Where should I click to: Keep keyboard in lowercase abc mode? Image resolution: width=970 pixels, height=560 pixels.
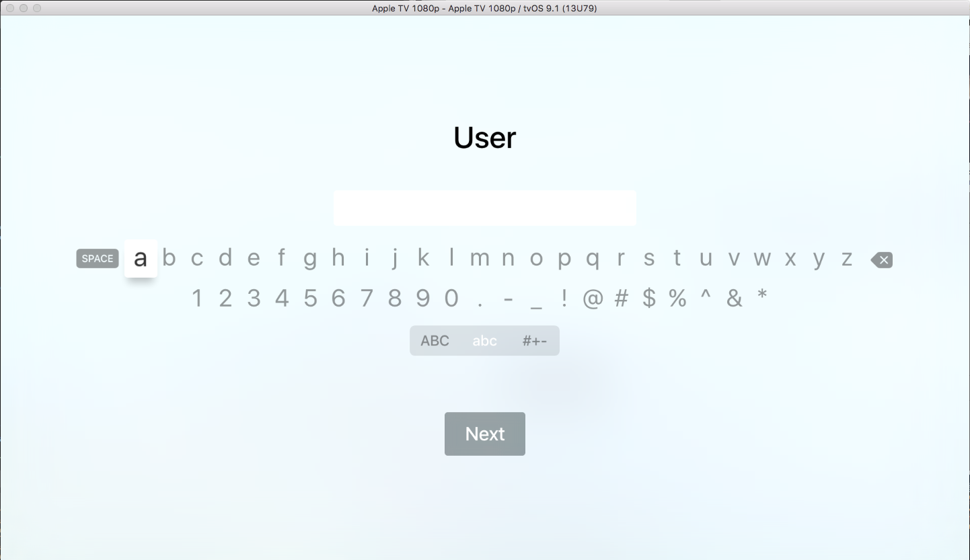[484, 340]
